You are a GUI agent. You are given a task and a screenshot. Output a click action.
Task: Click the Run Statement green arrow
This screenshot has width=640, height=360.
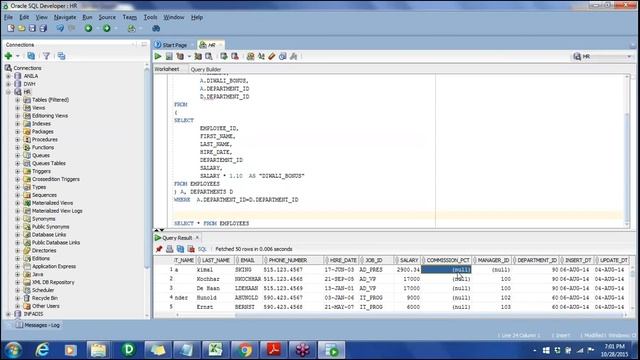coord(158,56)
